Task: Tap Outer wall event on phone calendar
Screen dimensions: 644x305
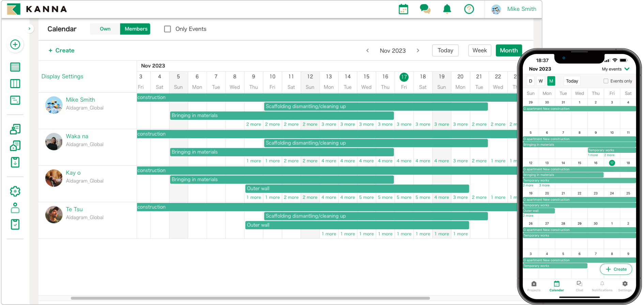Action: 539,211
